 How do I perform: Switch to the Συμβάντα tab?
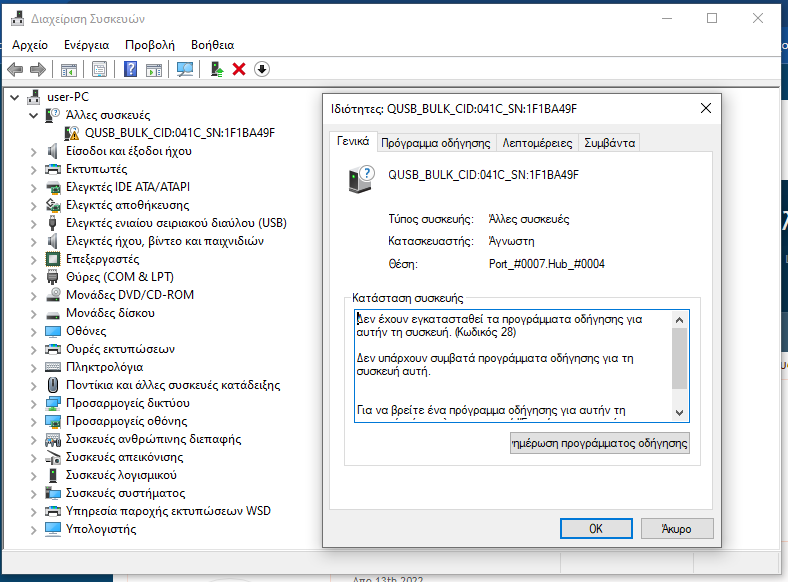610,143
